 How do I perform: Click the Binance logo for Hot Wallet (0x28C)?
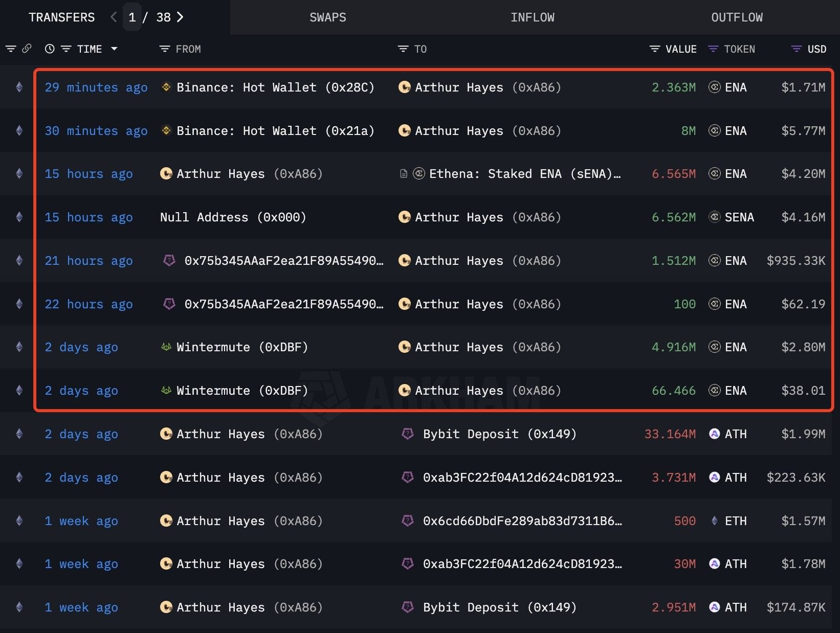pyautogui.click(x=166, y=87)
